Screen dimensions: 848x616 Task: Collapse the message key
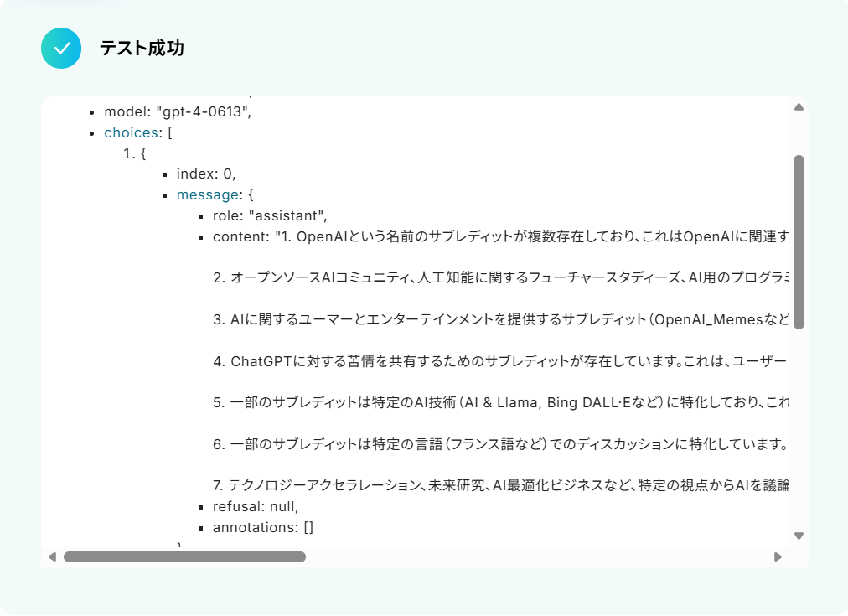point(207,195)
